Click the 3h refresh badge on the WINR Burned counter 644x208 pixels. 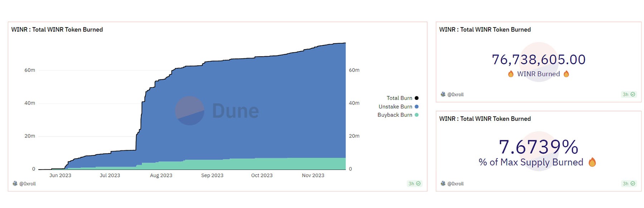pos(629,95)
